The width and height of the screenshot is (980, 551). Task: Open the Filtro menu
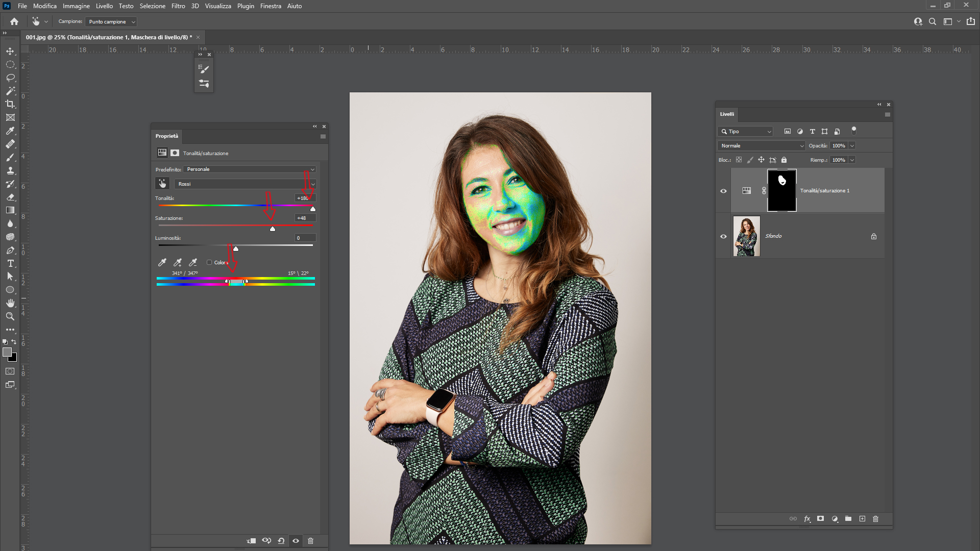(178, 6)
